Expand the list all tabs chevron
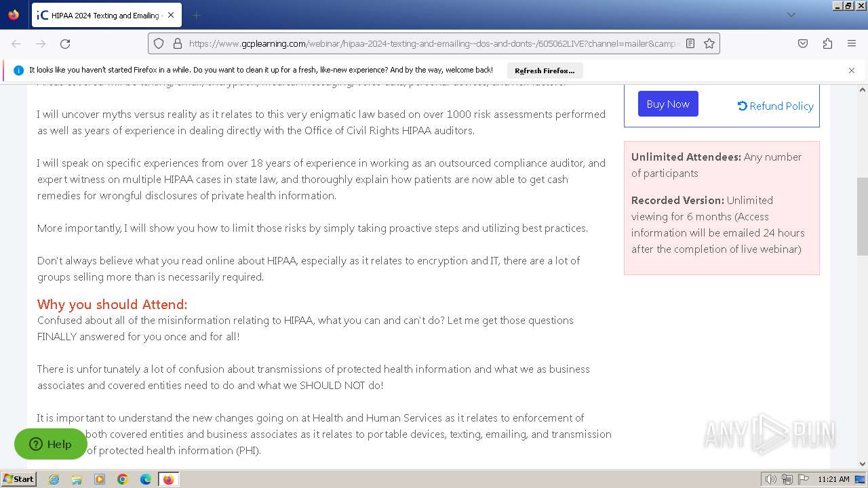Image resolution: width=868 pixels, height=488 pixels. (x=791, y=15)
